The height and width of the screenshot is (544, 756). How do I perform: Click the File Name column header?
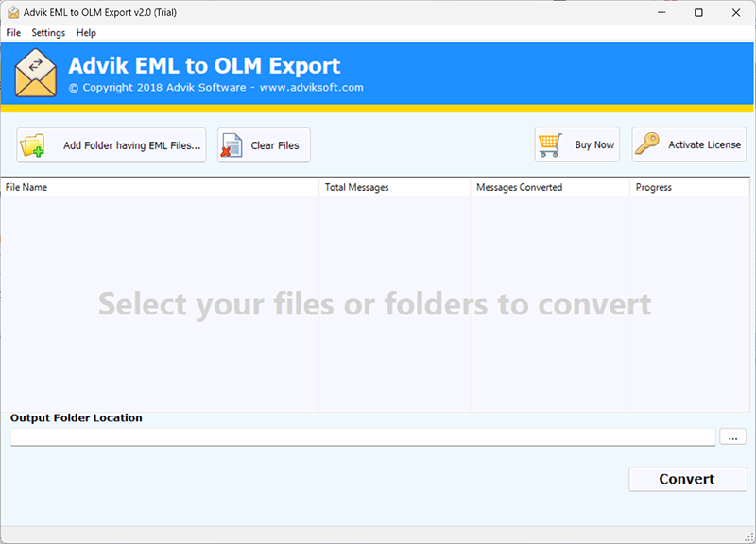160,187
